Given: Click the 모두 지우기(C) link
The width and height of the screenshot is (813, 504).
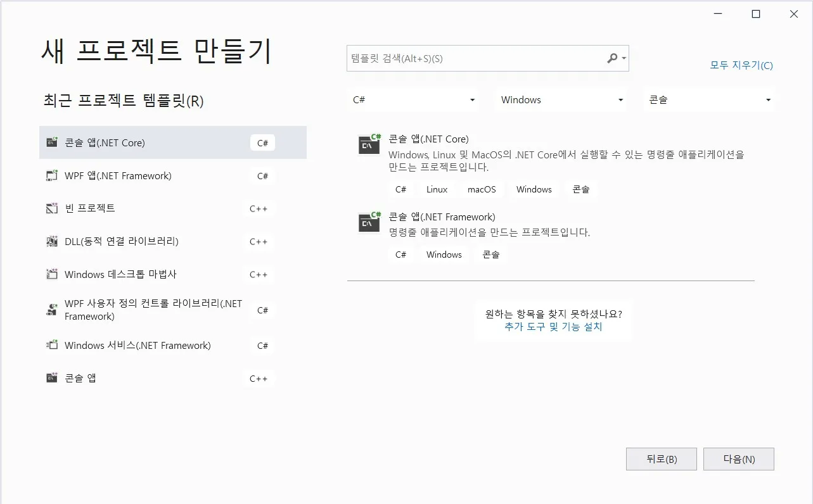Looking at the screenshot, I should click(x=741, y=65).
